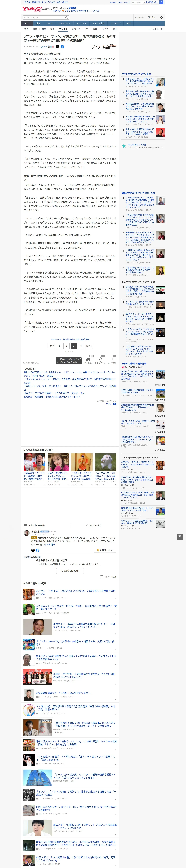This screenshot has width=186, height=868.
Task: Open デイリー新潮 link below last-updated time
Action: click(111, 404)
